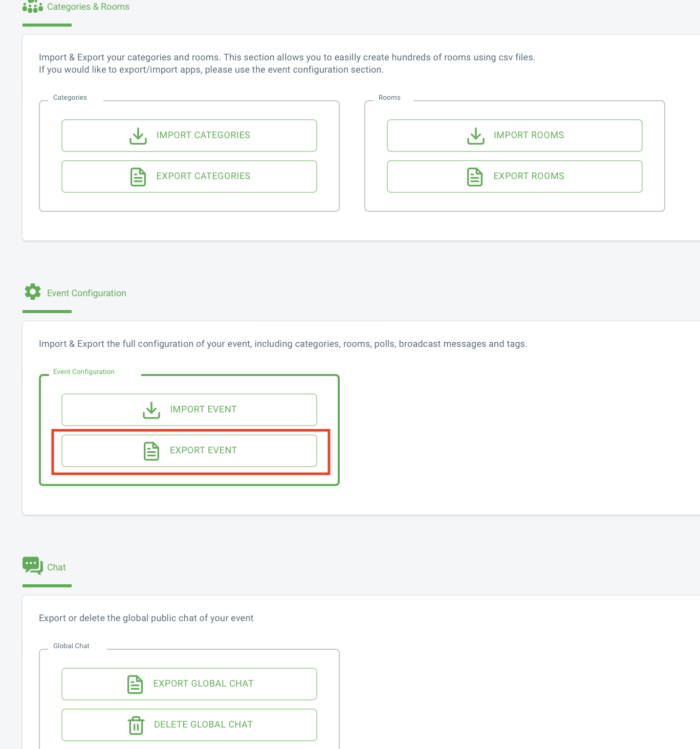The image size is (700, 749).
Task: Click the Event Configuration gear icon
Action: pyautogui.click(x=33, y=292)
